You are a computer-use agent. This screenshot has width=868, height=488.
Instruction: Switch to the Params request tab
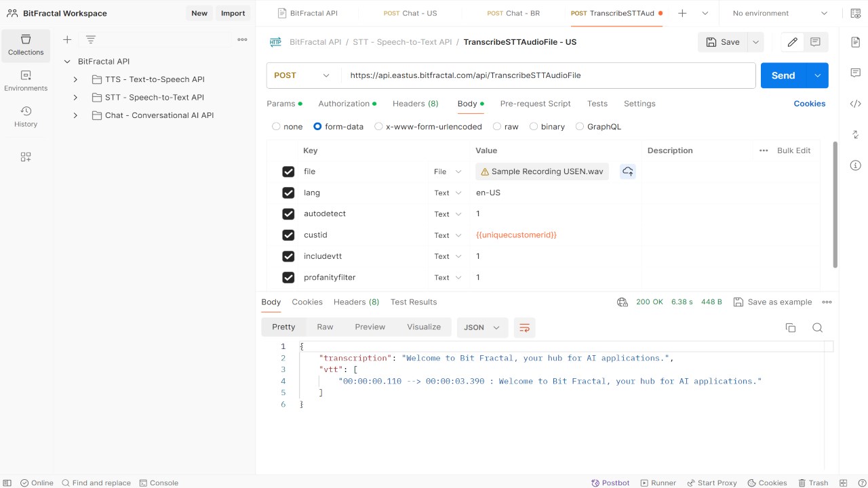pos(284,104)
